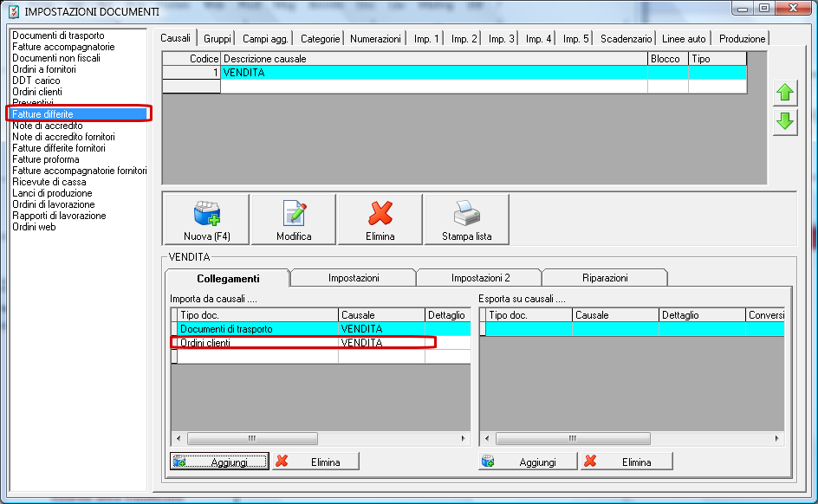Click Aggiungi under Esporta su causali

click(528, 462)
